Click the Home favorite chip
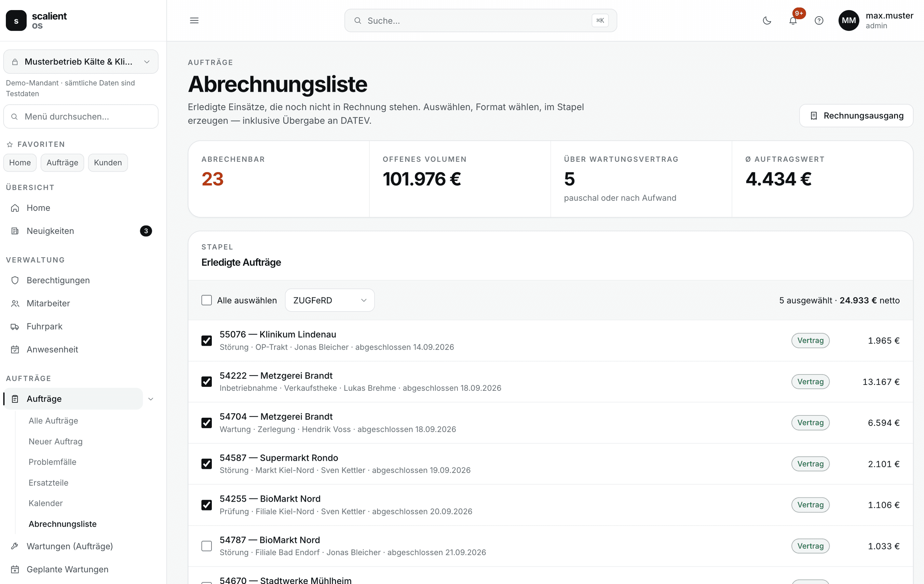Viewport: 924px width, 584px height. pyautogui.click(x=20, y=162)
